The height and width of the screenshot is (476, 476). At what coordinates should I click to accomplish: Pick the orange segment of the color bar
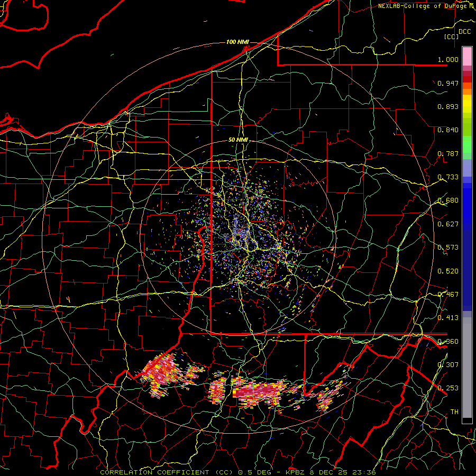467,91
